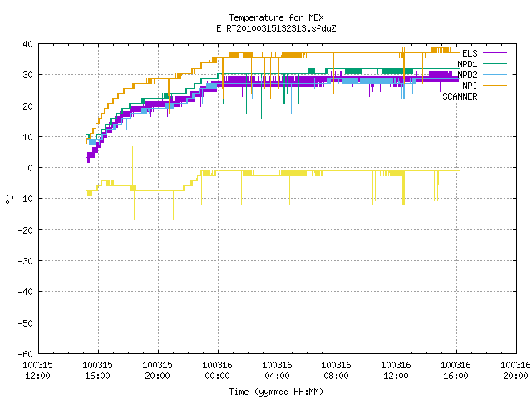532x399 pixels.
Task: Click the SCANNER yellow legend line
Action: pos(495,96)
